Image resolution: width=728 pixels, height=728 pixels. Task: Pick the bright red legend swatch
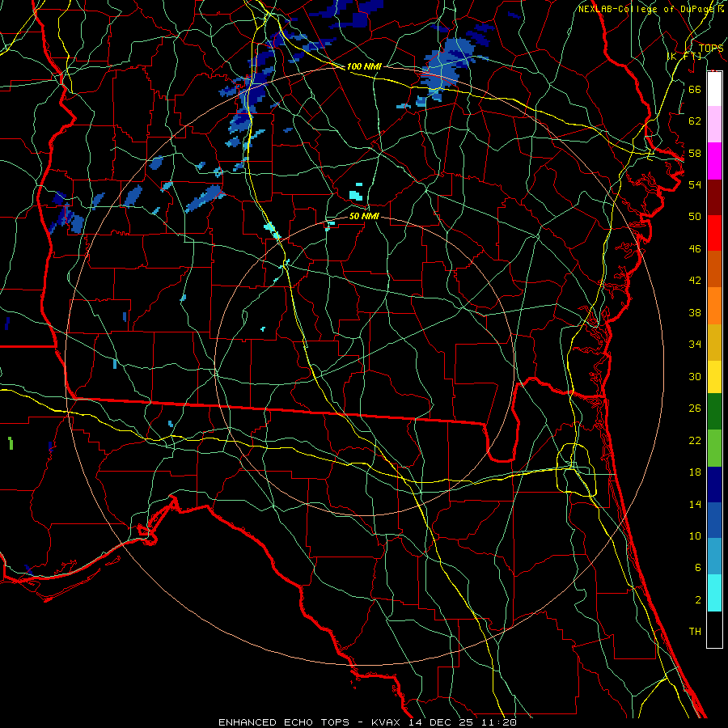(x=714, y=233)
